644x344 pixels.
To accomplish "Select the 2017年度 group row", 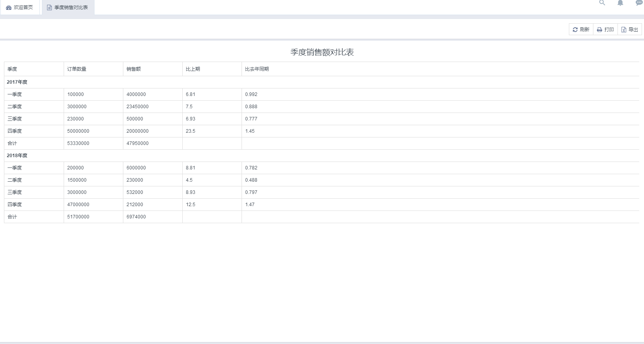I will 17,82.
